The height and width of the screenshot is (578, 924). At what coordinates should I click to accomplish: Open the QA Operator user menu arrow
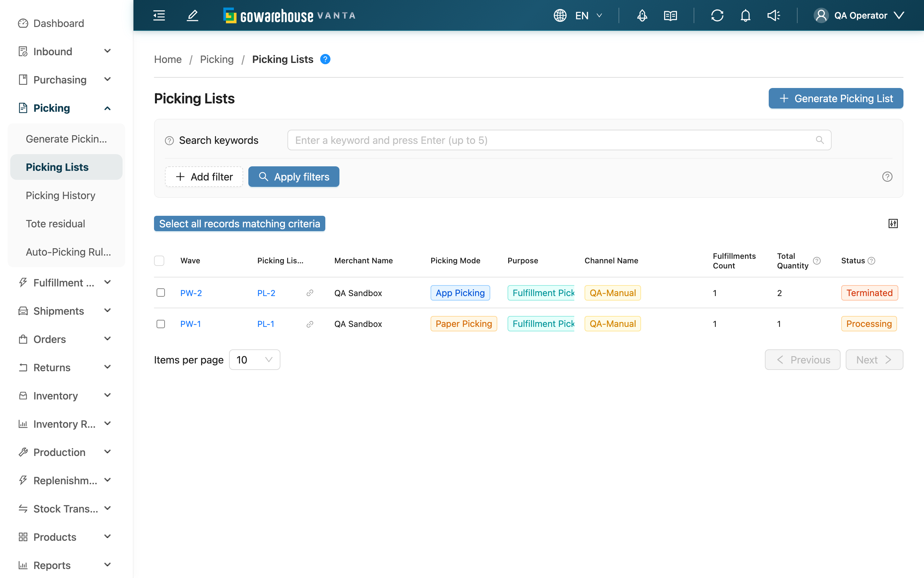(900, 15)
